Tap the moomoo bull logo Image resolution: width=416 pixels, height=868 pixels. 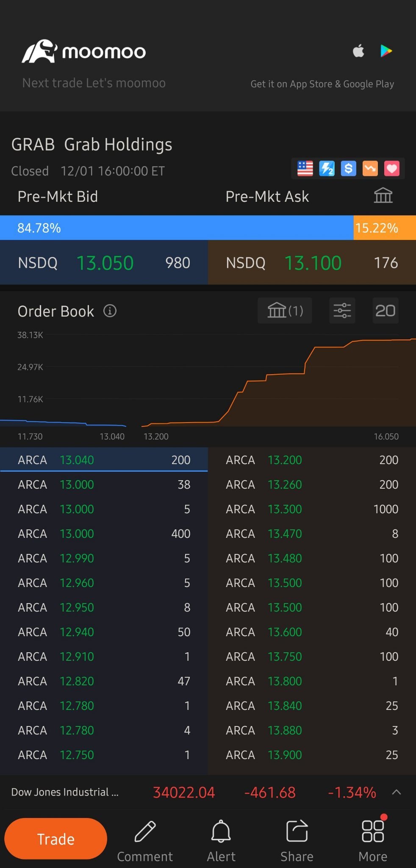[x=39, y=51]
